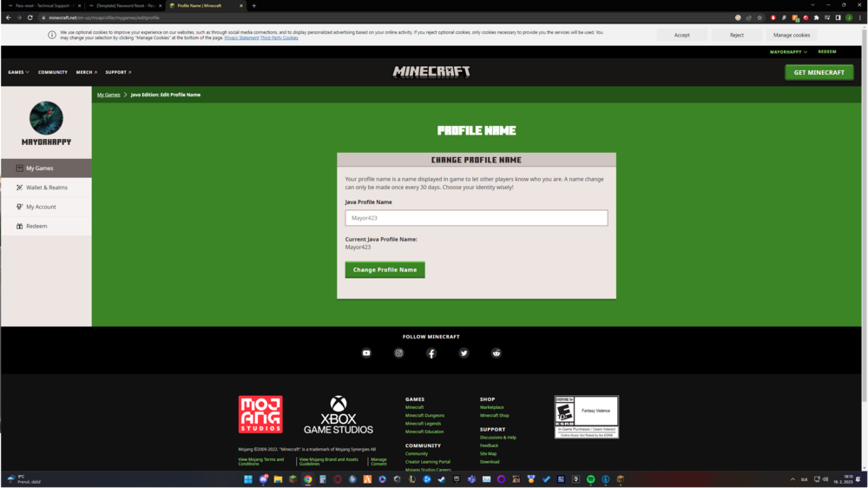Viewport: 868px width, 488px height.
Task: Expand the MAYORHAPPY account dropdown
Action: [x=788, y=52]
